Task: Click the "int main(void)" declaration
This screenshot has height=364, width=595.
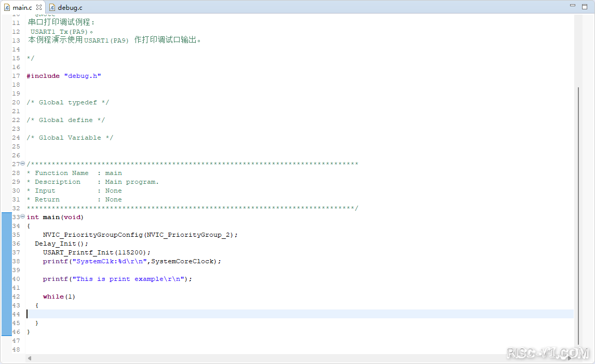Action: click(x=55, y=217)
